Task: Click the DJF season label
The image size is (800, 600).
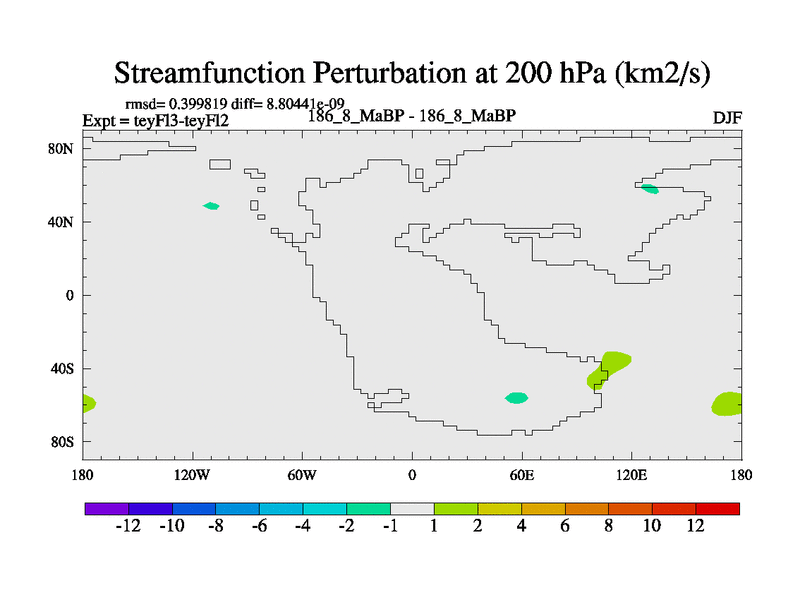Action: 726,119
